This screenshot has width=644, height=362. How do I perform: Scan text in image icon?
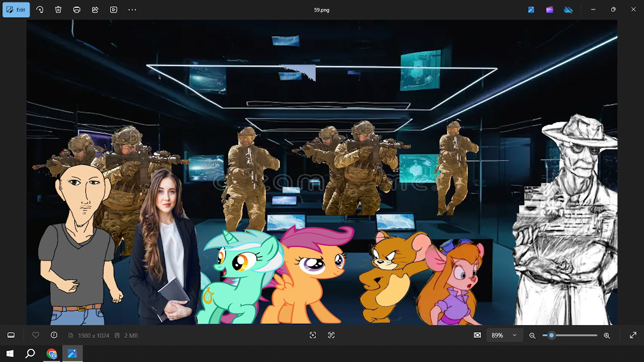pos(331,336)
